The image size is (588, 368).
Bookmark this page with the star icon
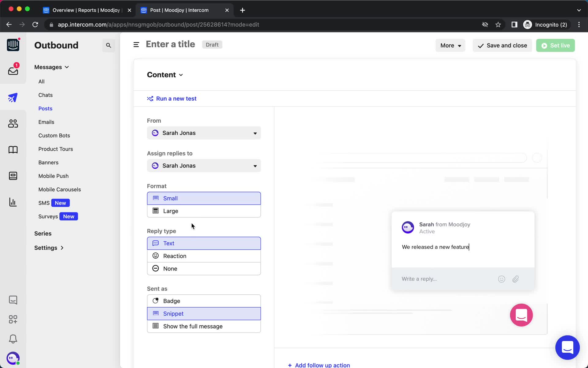[498, 25]
